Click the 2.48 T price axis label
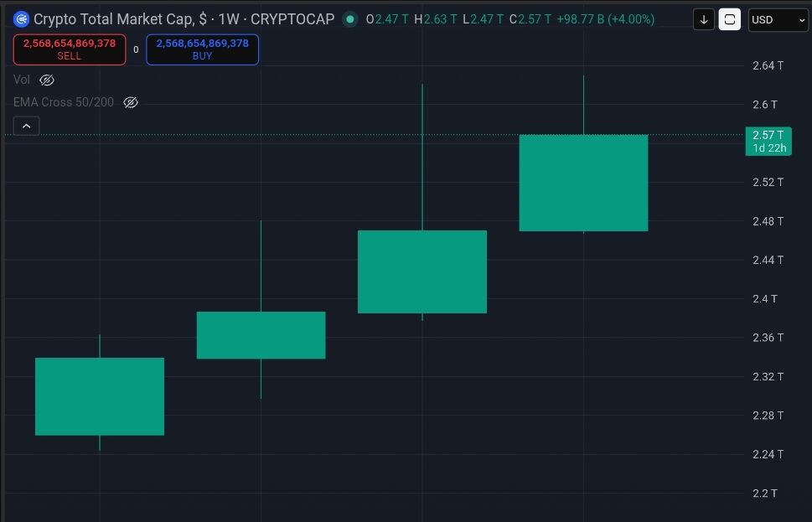 (x=768, y=221)
